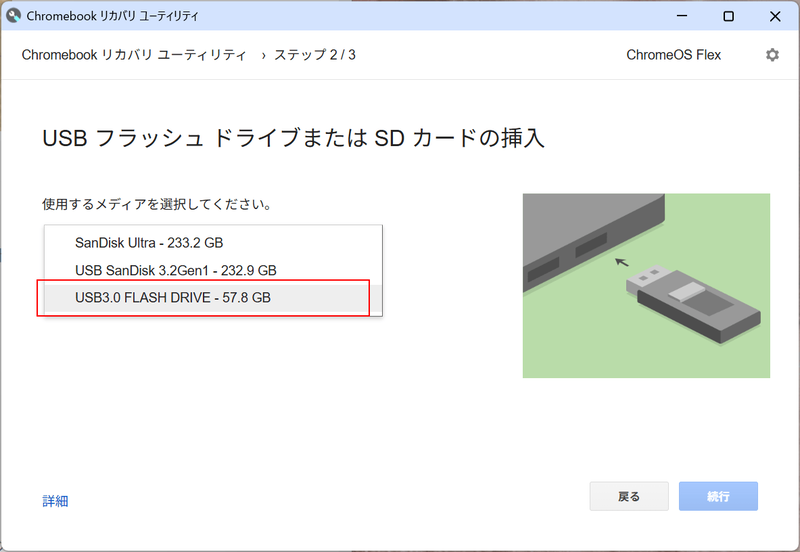Viewport: 800px width, 552px height.
Task: Select SanDisk Ultra - 233.2 GB
Action: click(213, 243)
